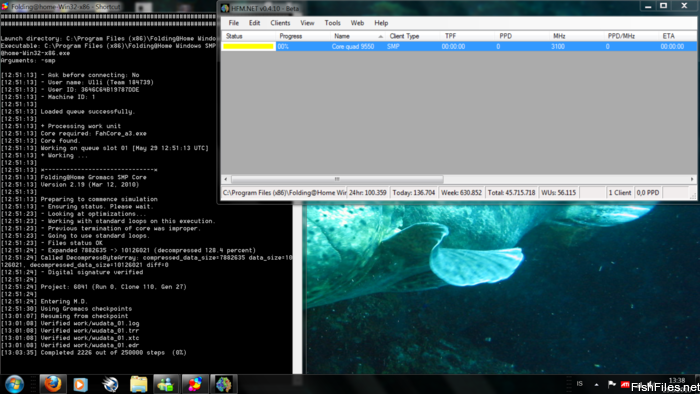
Task: Click the 24hr: 100.359 status entry
Action: [x=368, y=193]
